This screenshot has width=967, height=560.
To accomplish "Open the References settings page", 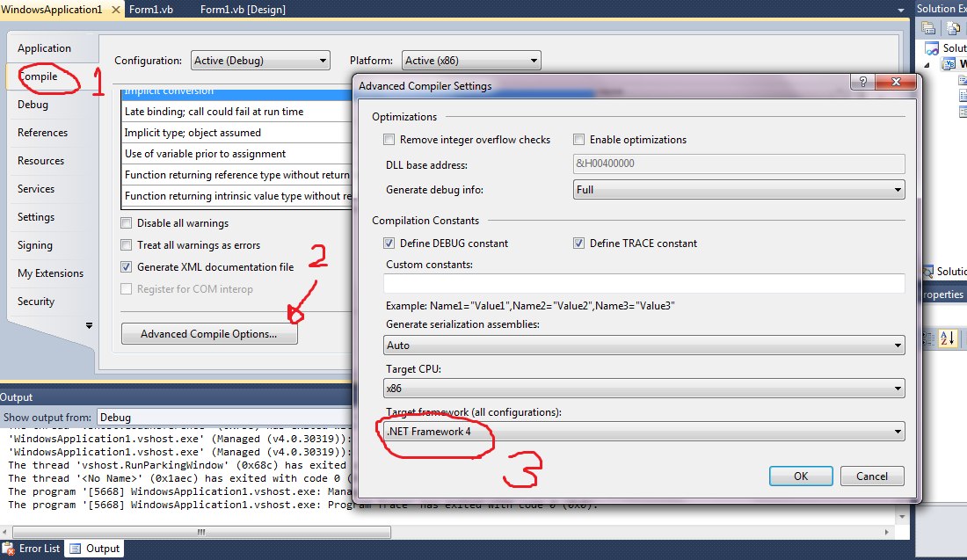I will click(x=52, y=133).
